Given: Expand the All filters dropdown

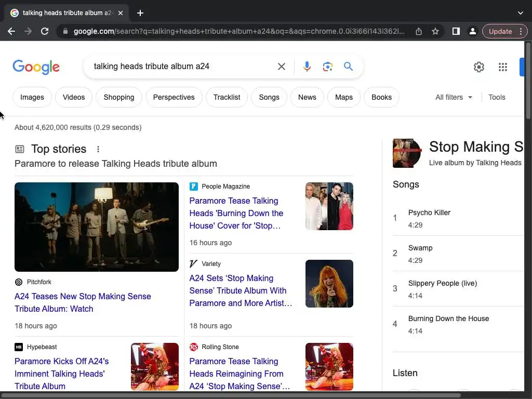Looking at the screenshot, I should (454, 97).
